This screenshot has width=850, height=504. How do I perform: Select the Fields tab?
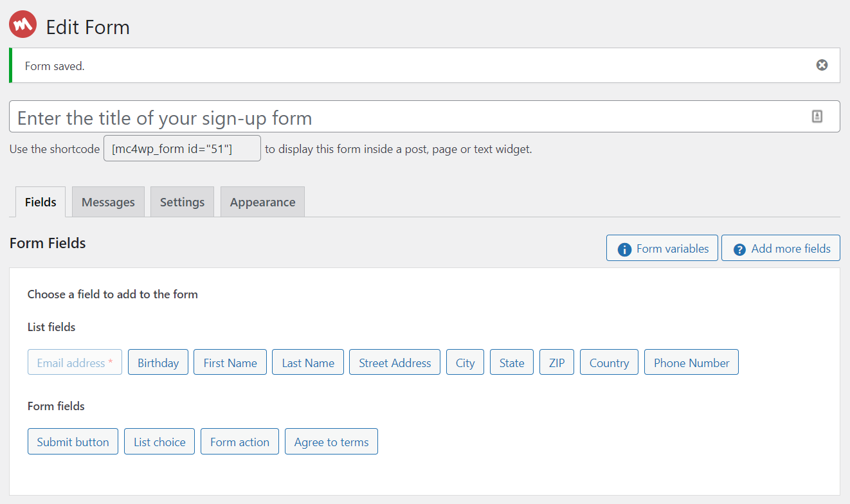tap(41, 202)
